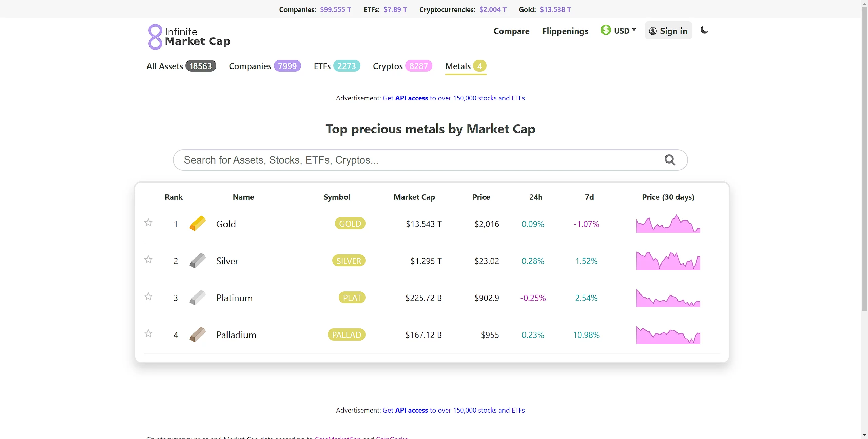This screenshot has height=439, width=868.
Task: Click the silver bar icon
Action: tap(198, 261)
